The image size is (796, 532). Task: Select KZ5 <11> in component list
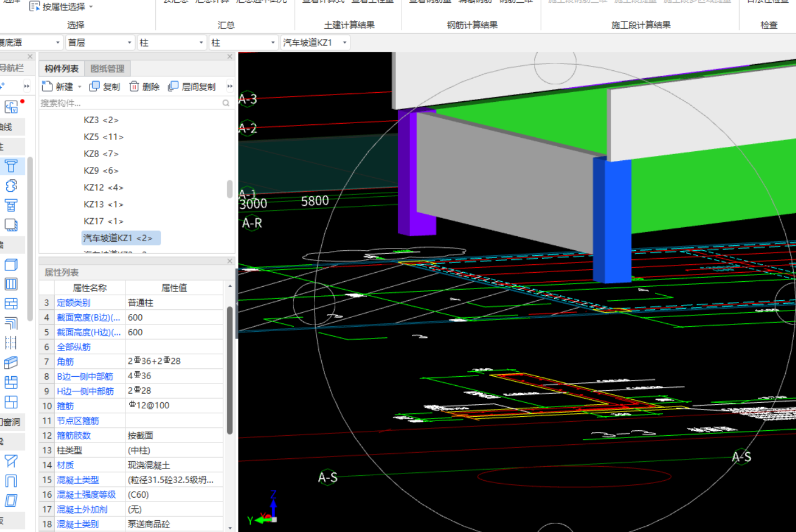click(x=104, y=137)
